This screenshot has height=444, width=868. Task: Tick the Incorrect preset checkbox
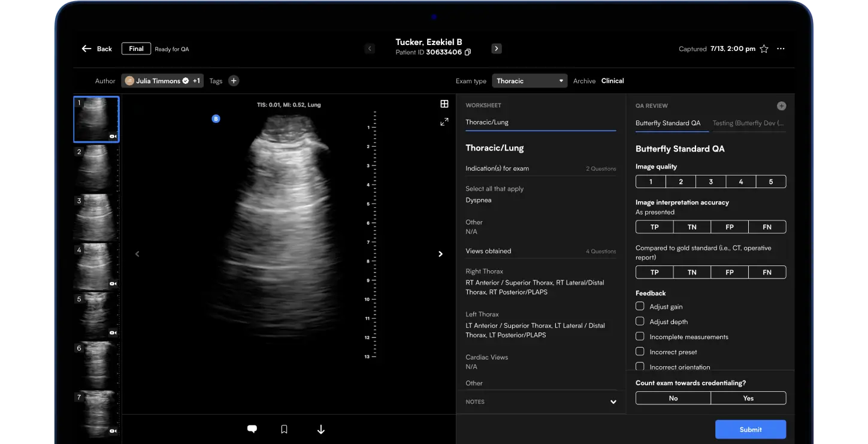tap(640, 352)
